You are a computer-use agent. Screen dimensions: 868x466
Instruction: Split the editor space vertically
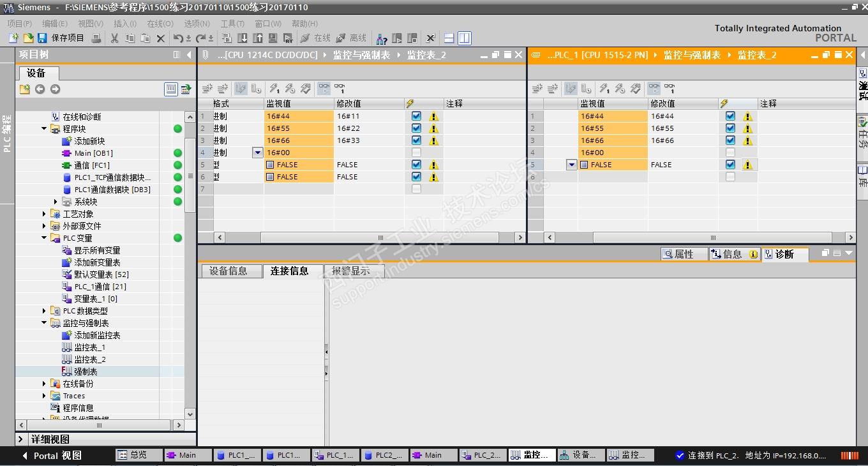(x=465, y=38)
